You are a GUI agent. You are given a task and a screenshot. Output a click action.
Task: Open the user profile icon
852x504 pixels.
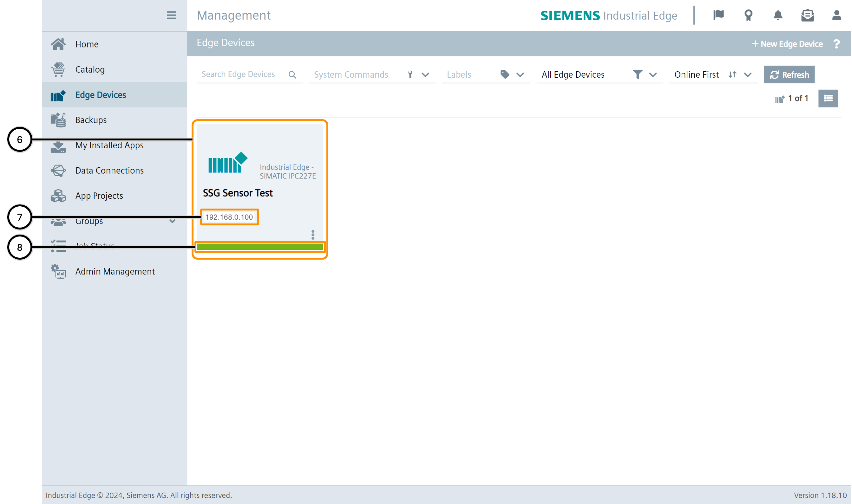coord(836,15)
